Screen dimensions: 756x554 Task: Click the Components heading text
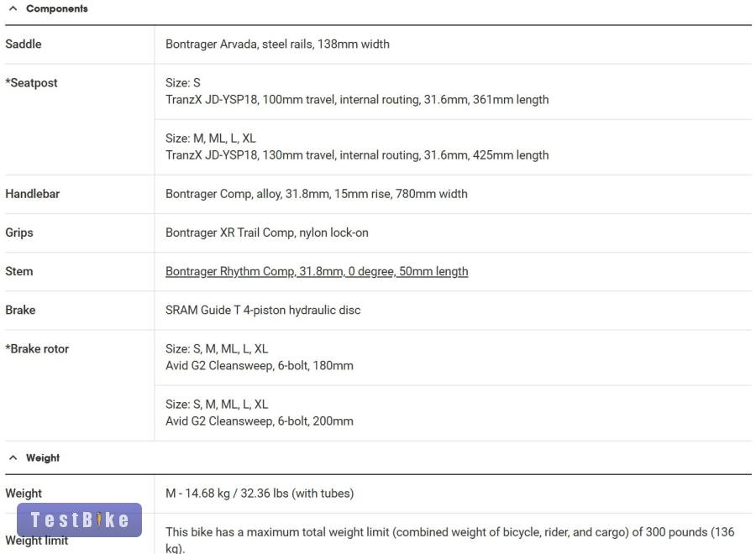(x=56, y=8)
